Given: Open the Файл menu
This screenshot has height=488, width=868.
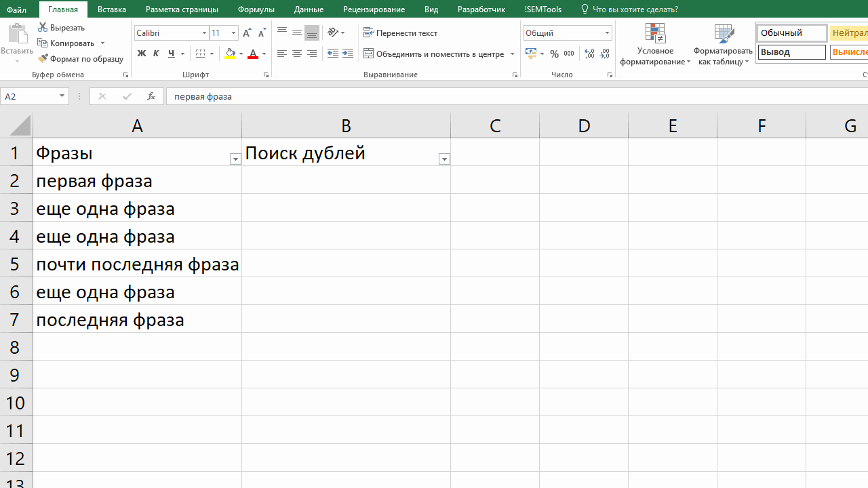Looking at the screenshot, I should click(x=17, y=9).
